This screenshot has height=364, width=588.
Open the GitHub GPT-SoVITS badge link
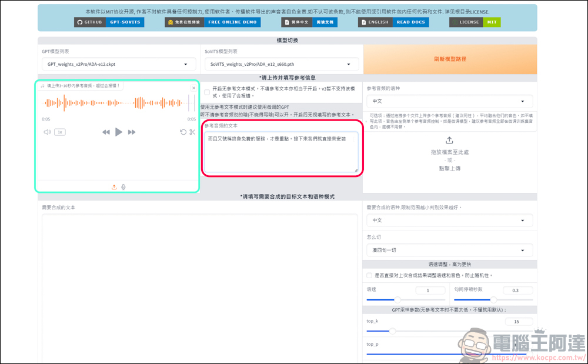pos(109,22)
